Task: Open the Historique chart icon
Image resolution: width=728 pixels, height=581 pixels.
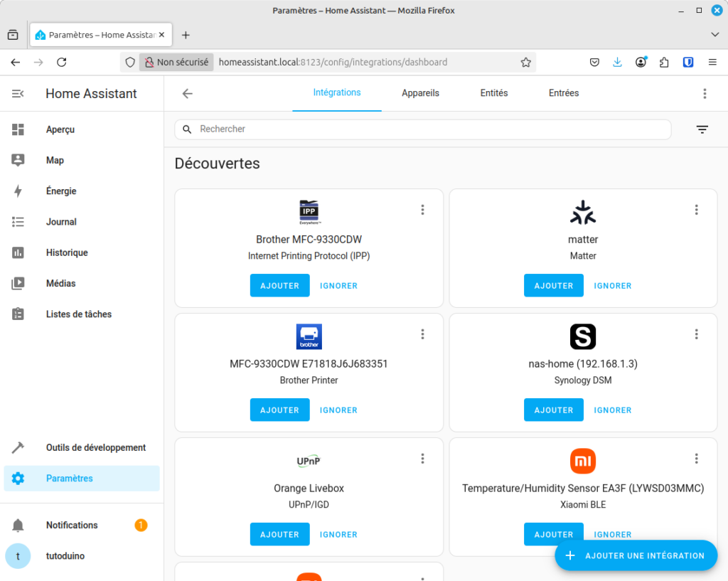Action: coord(18,252)
